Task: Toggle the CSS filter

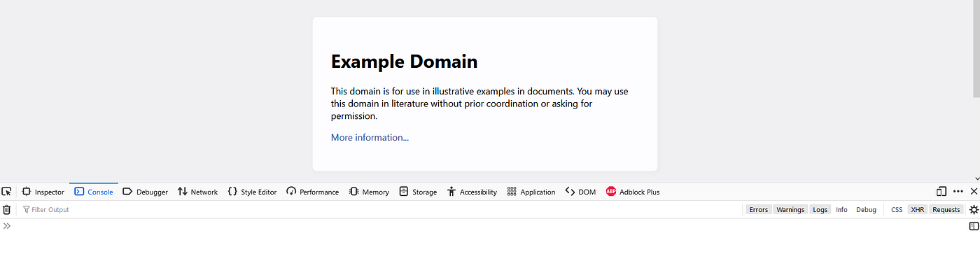Action: click(897, 209)
